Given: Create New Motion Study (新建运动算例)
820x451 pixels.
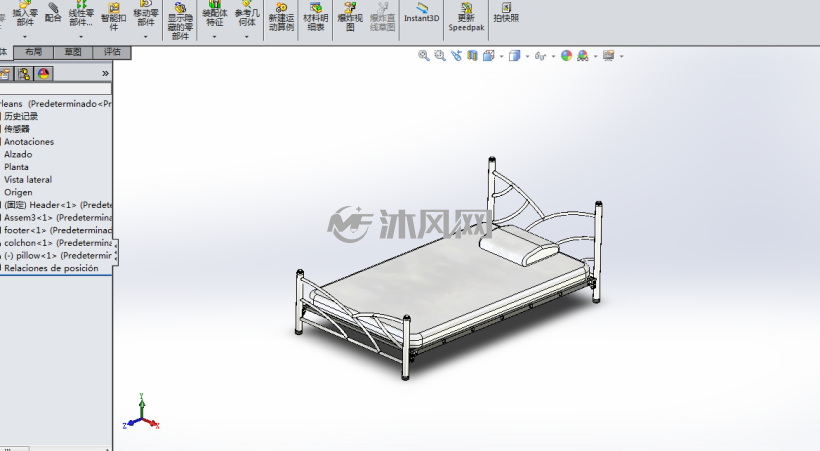Looking at the screenshot, I should pos(281,17).
